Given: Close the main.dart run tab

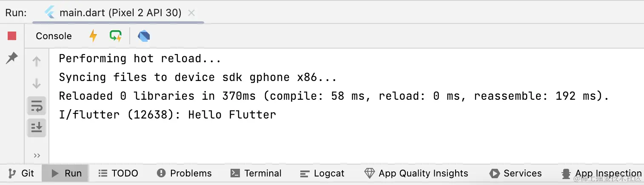Looking at the screenshot, I should (x=191, y=13).
